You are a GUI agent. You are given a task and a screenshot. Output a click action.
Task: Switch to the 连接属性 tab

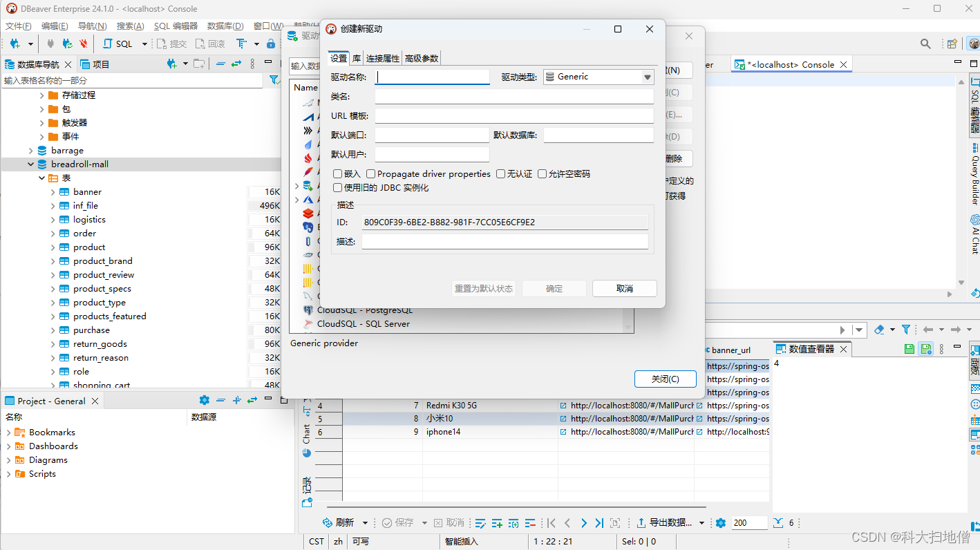[382, 59]
